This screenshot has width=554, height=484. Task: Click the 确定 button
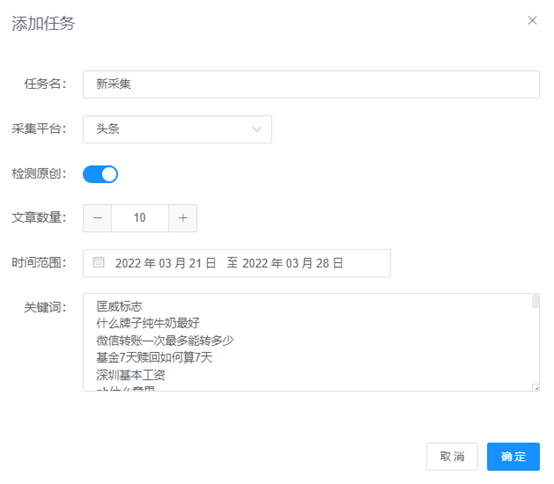pos(513,456)
